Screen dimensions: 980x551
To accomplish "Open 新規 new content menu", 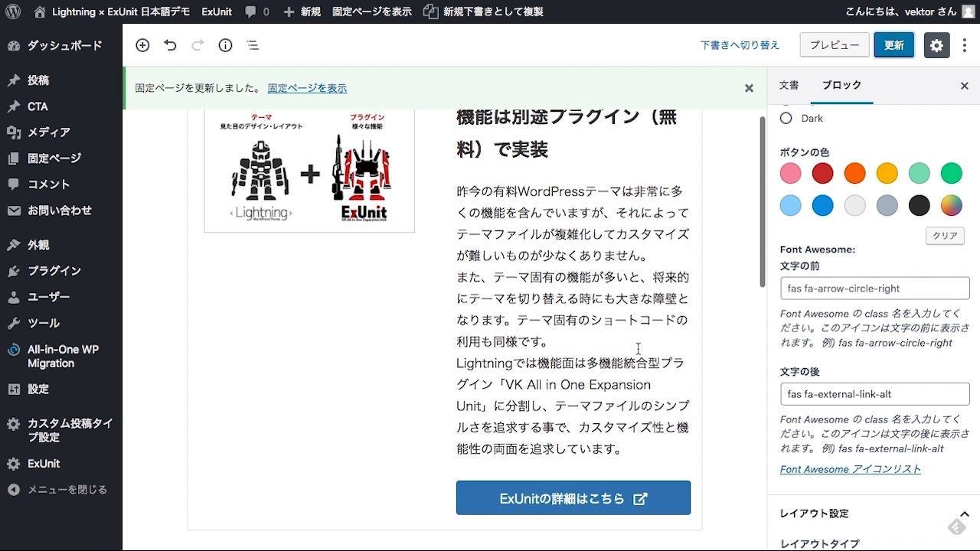I will click(302, 11).
